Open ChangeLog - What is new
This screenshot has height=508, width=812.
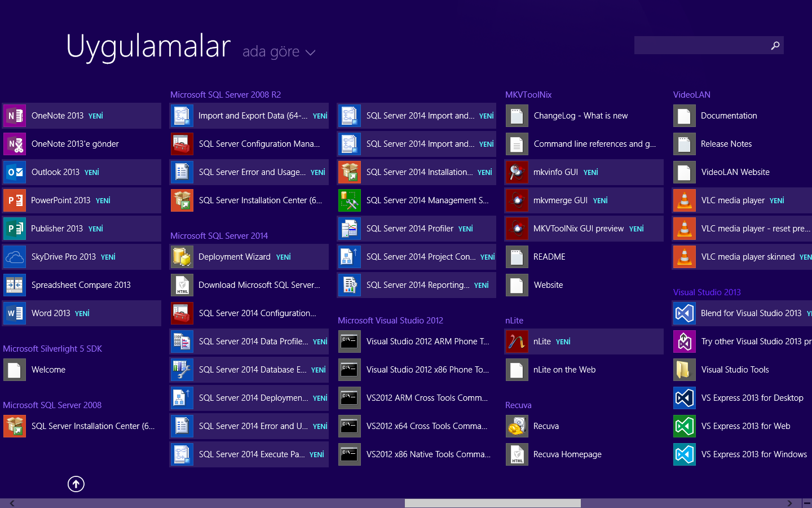pyautogui.click(x=584, y=116)
